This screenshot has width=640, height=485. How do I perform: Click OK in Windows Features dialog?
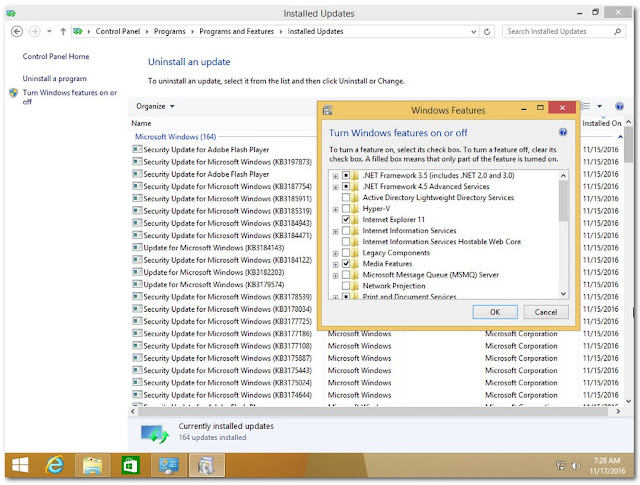point(495,312)
